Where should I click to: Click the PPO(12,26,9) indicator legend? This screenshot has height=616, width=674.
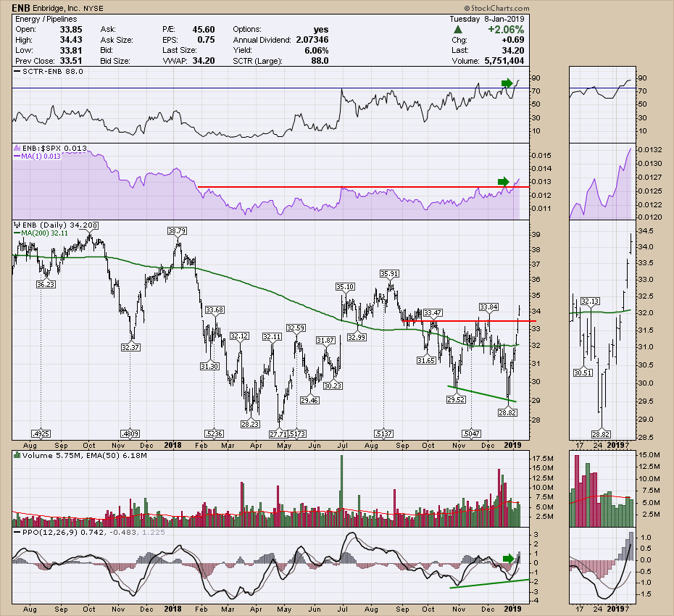click(89, 532)
